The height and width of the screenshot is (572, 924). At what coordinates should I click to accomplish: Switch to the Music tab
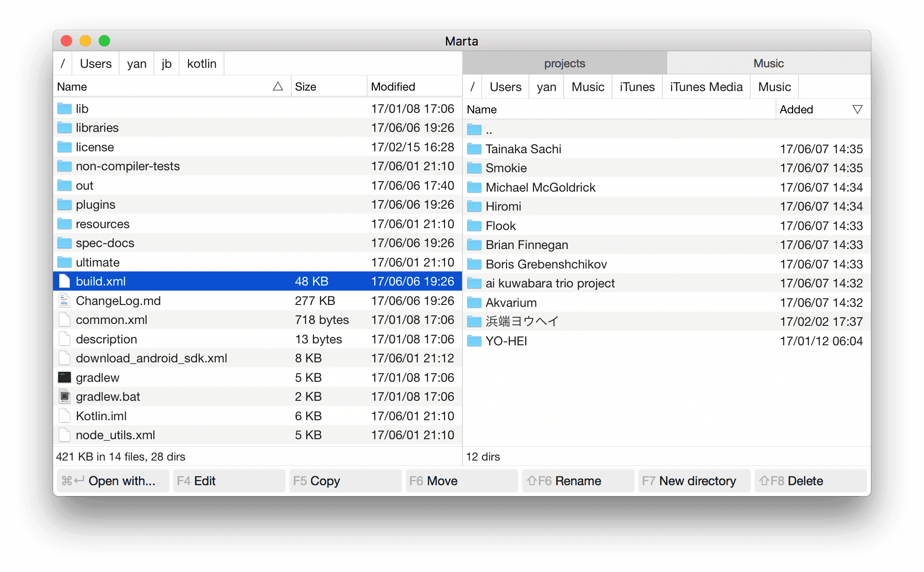point(768,63)
